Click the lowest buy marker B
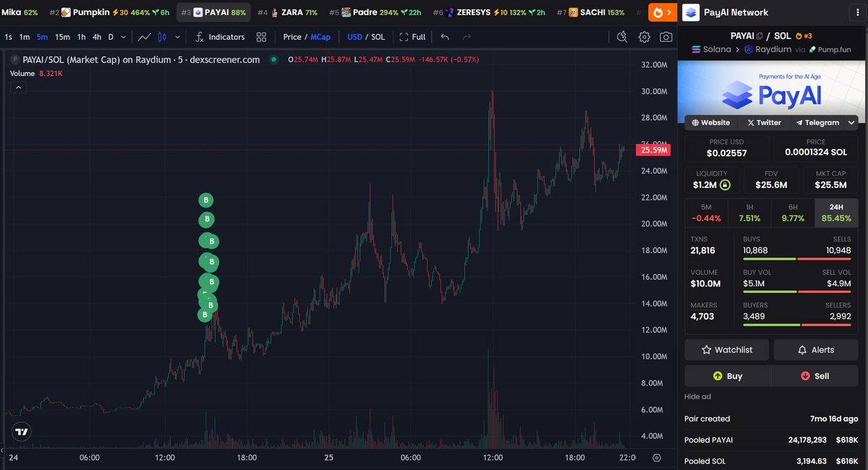 click(x=205, y=314)
